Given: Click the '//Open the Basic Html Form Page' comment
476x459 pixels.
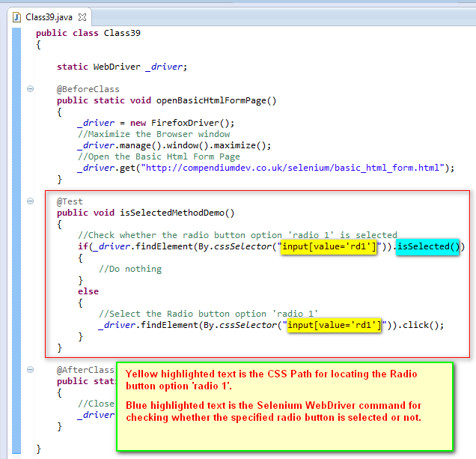Looking at the screenshot, I should click(159, 156).
